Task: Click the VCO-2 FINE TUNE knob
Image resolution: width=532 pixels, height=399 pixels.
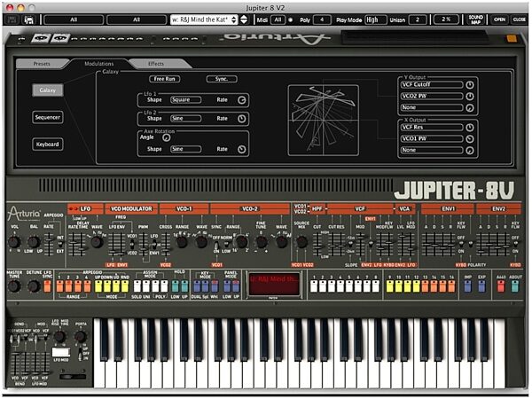Action: click(262, 242)
